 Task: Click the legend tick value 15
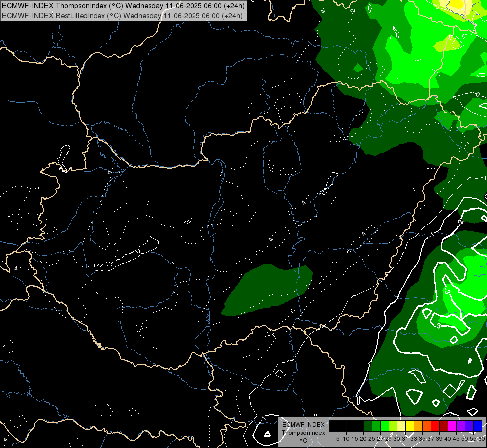pyautogui.click(x=355, y=439)
